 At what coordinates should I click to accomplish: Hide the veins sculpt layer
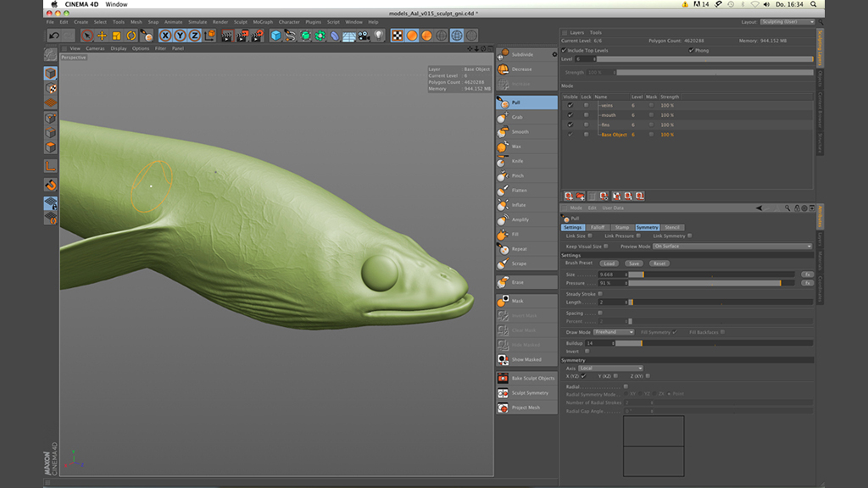(570, 105)
